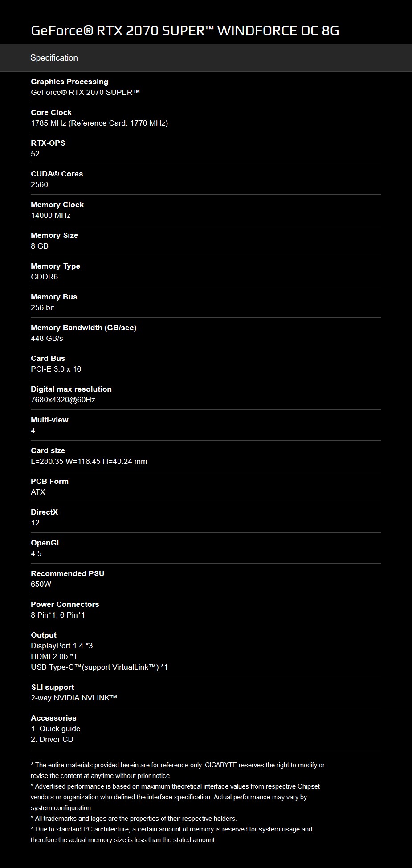412x868 pixels.
Task: Click the Memory Bus 256 bit value
Action: (x=42, y=307)
